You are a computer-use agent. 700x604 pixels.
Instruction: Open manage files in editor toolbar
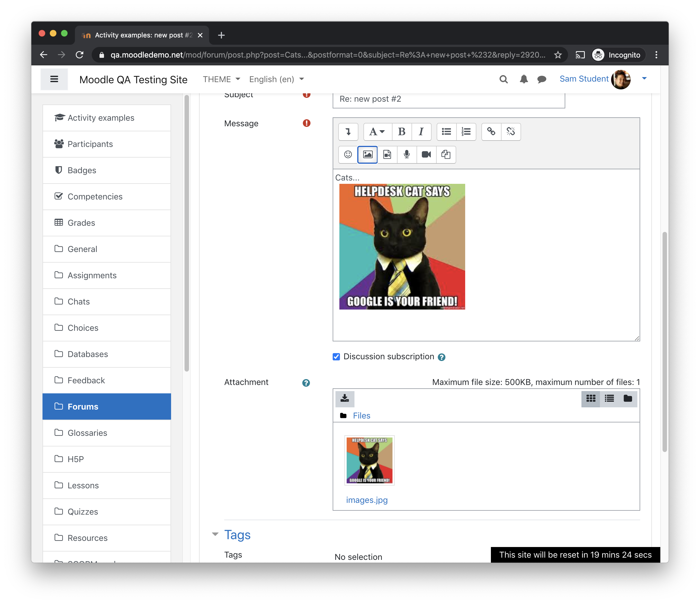click(x=446, y=154)
